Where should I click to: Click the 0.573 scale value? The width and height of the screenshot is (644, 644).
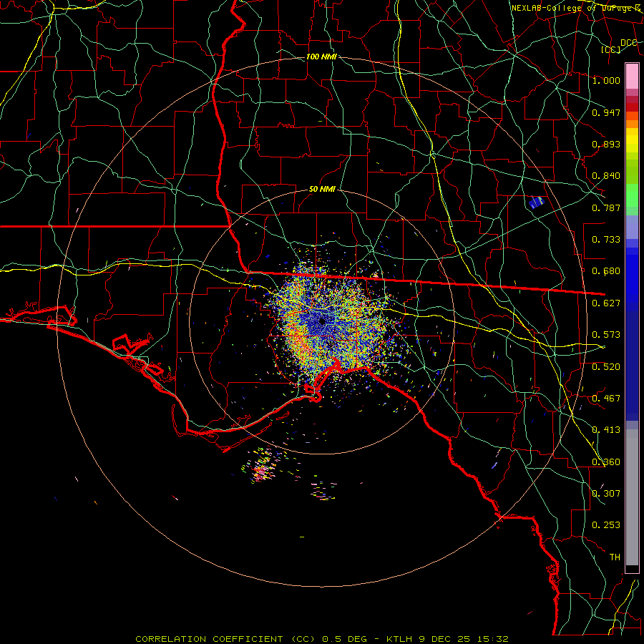click(x=606, y=335)
